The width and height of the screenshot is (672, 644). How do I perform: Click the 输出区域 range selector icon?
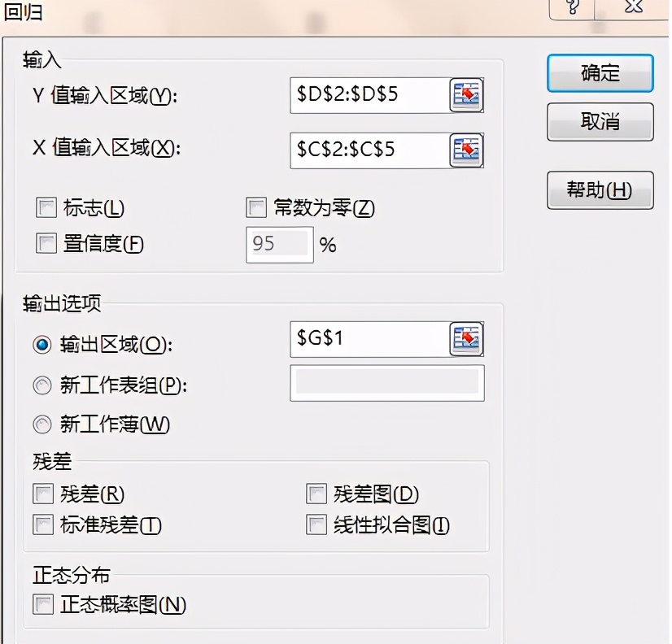click(466, 339)
